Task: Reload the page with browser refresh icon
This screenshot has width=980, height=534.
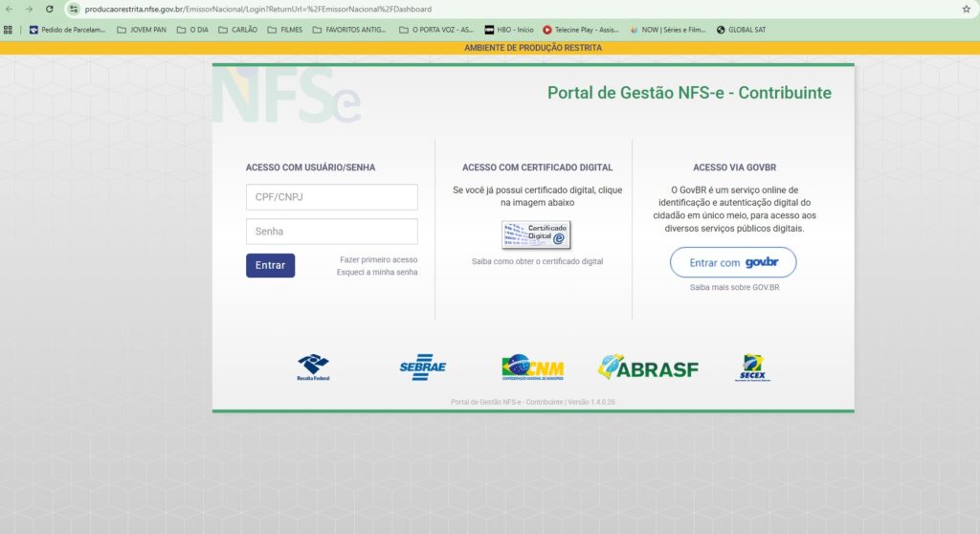Action: tap(50, 9)
